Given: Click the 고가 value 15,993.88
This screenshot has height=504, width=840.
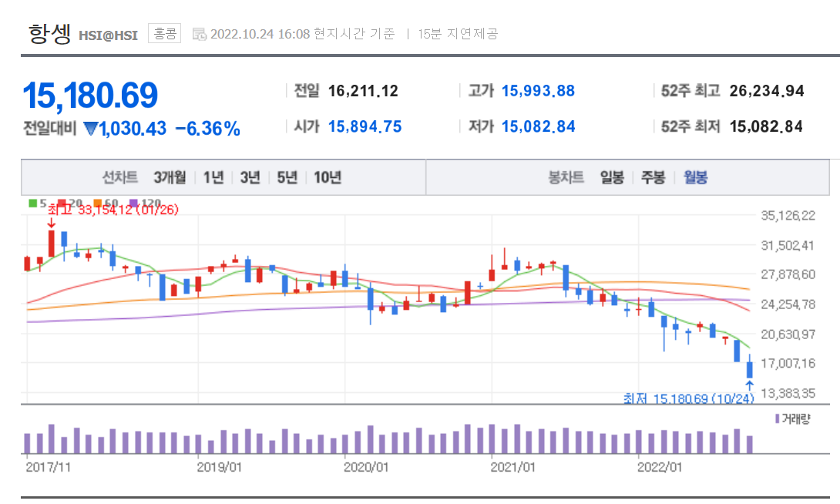Looking at the screenshot, I should click(538, 91).
